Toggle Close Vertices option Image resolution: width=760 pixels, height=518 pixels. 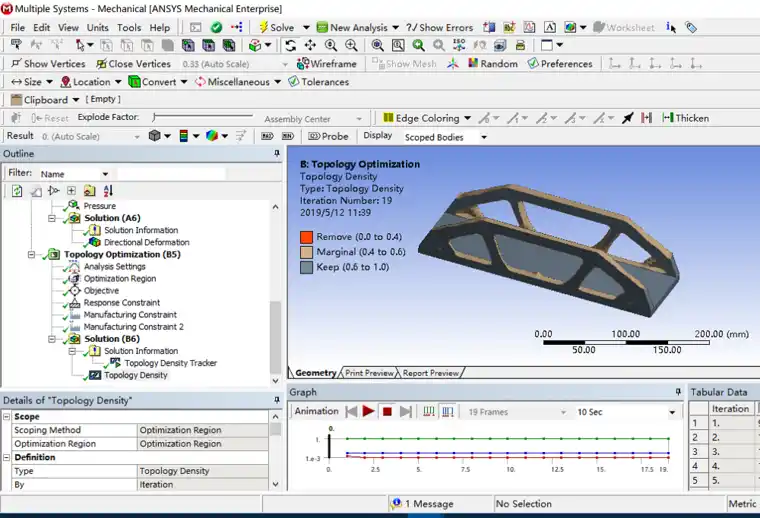pyautogui.click(x=133, y=63)
